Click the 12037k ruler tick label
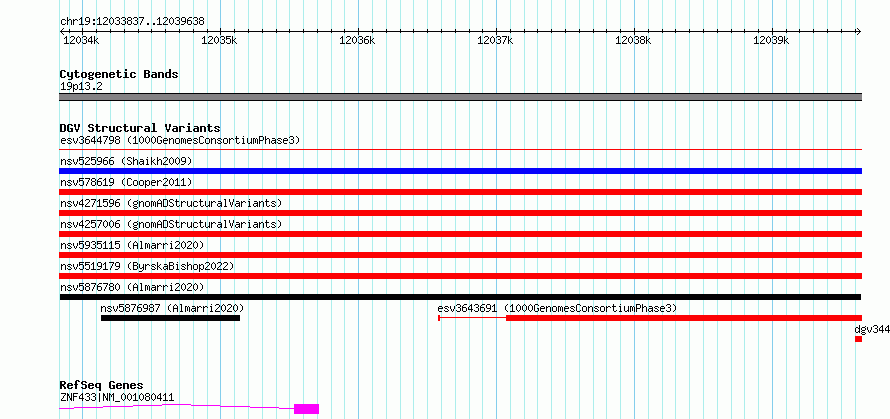Image resolution: width=890 pixels, height=419 pixels. point(495,40)
